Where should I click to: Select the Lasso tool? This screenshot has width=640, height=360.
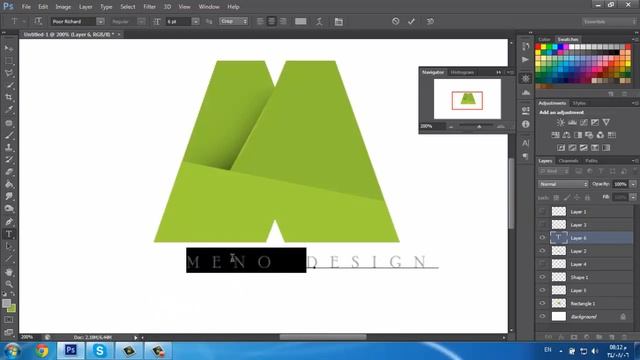coord(9,73)
